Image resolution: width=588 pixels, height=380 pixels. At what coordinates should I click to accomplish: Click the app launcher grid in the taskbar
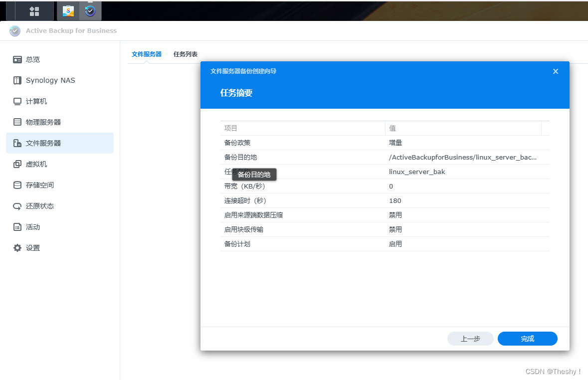tap(34, 10)
